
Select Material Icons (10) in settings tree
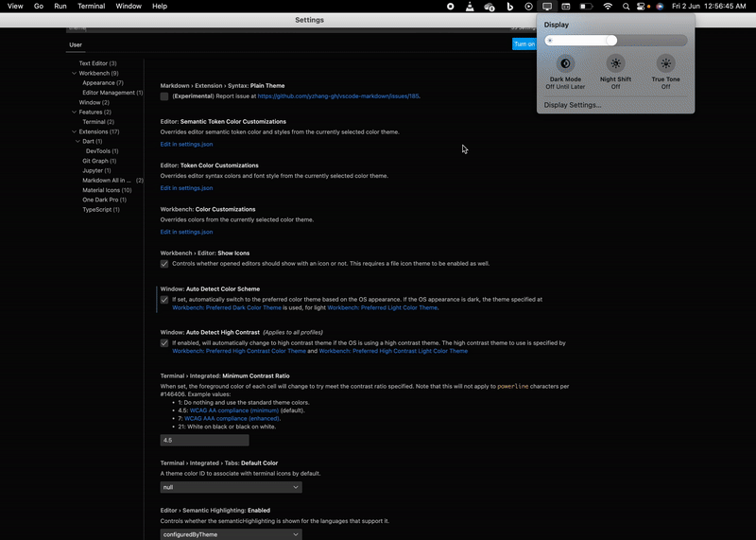[x=107, y=190]
